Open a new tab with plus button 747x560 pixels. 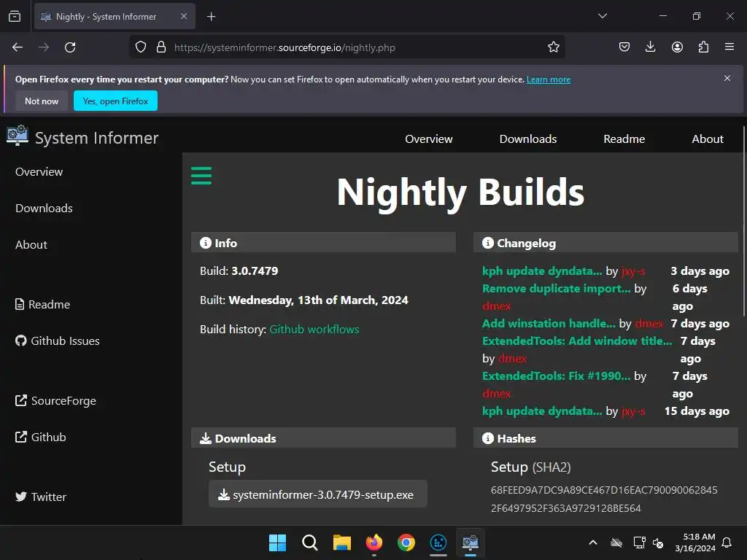211,17
